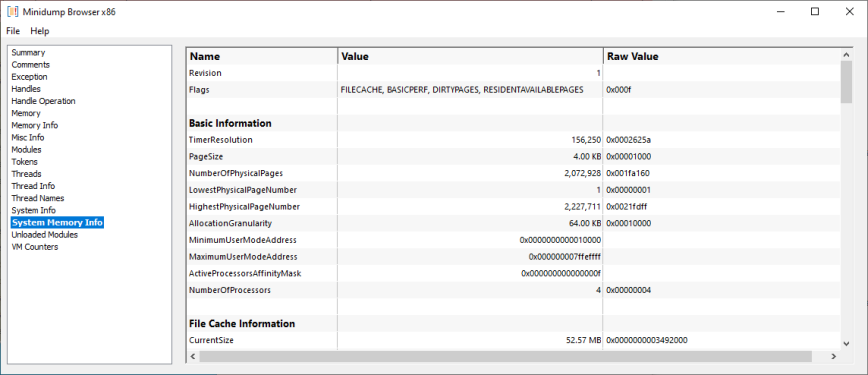Viewport: 868px width, 375px height.
Task: Click the vertical scrollbar up arrow
Action: point(846,54)
